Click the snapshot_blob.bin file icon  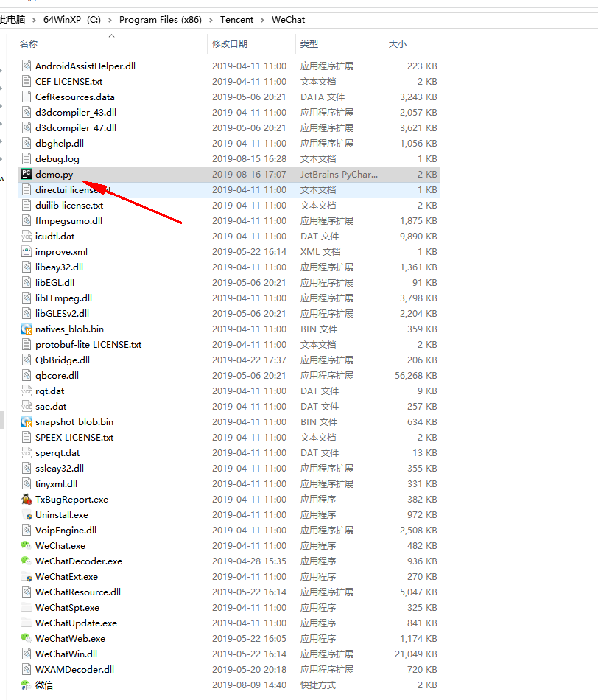click(x=27, y=422)
